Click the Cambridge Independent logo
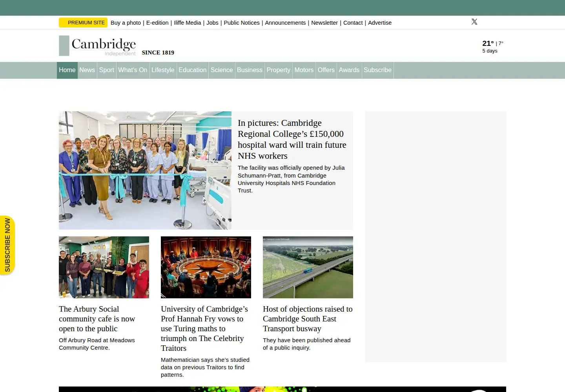Image resolution: width=565 pixels, height=392 pixels. point(97,46)
